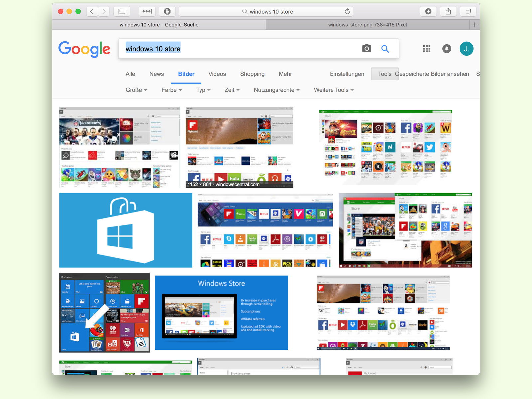Expand the Größe filter dropdown
Image resolution: width=532 pixels, height=399 pixels.
click(136, 90)
